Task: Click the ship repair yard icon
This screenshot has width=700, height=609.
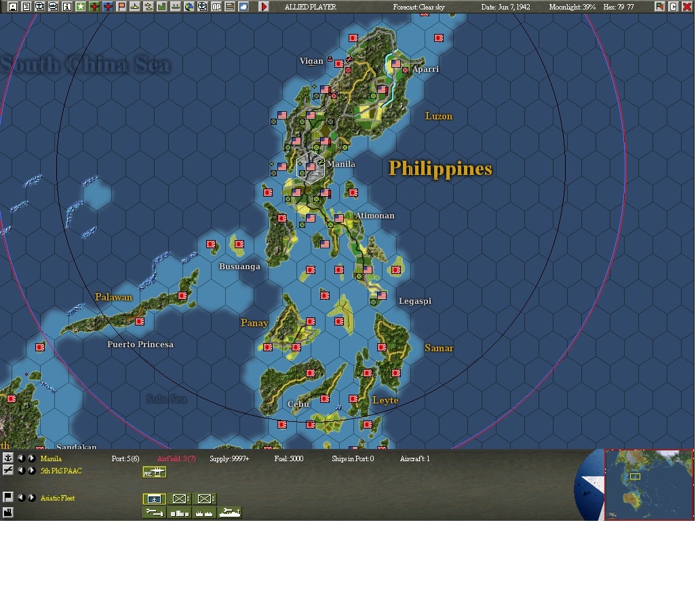Action: (x=230, y=513)
